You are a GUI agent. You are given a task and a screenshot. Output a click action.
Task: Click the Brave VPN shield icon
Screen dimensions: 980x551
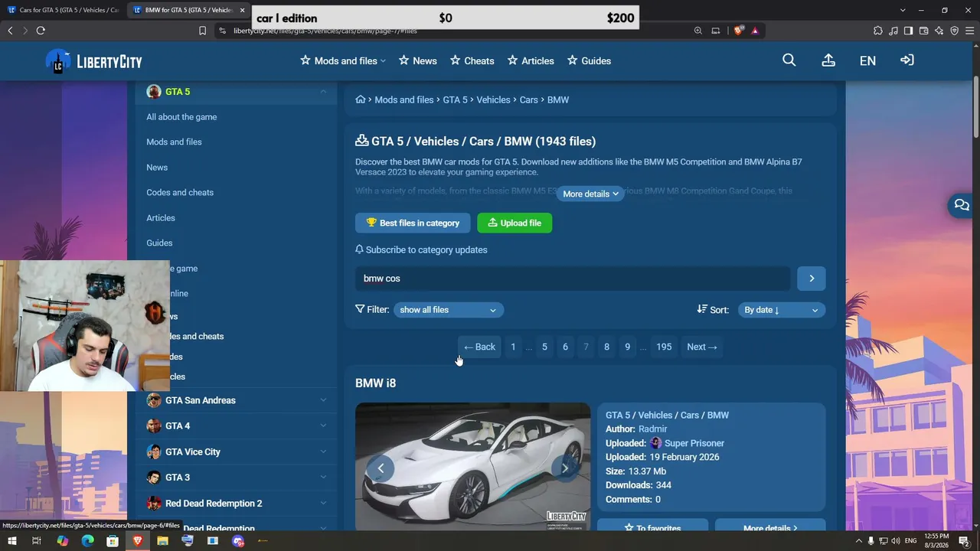[x=955, y=31]
